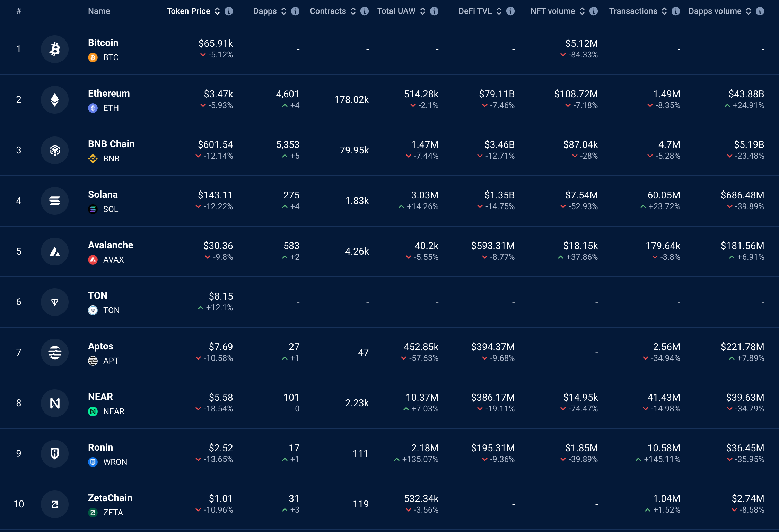This screenshot has width=779, height=532.
Task: Click the green ZETA token icon
Action: click(93, 513)
